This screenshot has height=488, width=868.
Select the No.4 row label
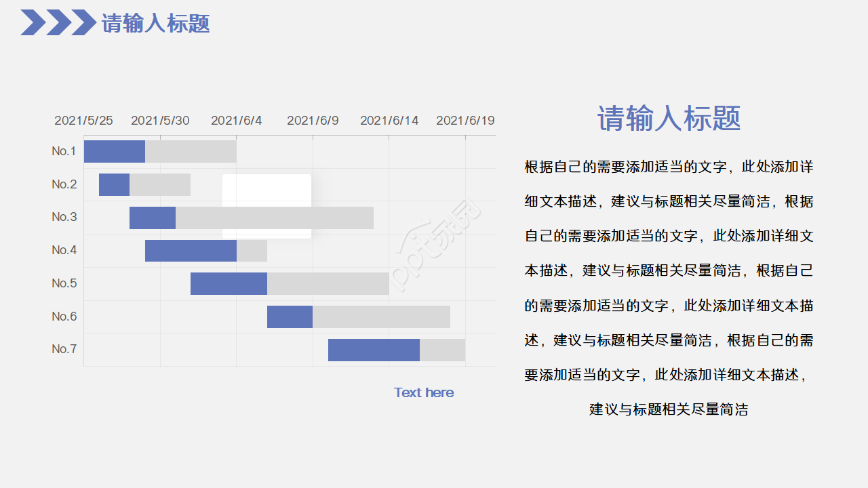pyautogui.click(x=63, y=250)
